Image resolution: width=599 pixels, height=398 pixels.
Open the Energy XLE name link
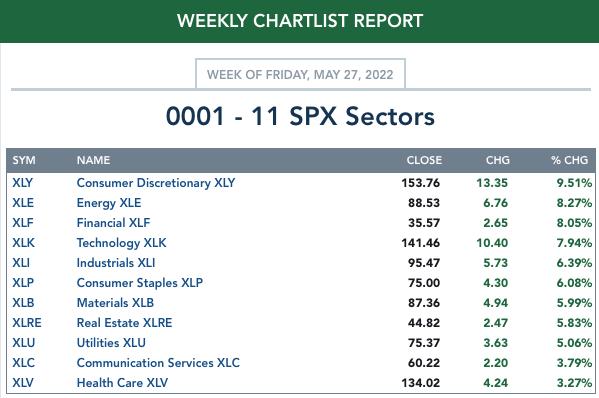[x=109, y=203]
